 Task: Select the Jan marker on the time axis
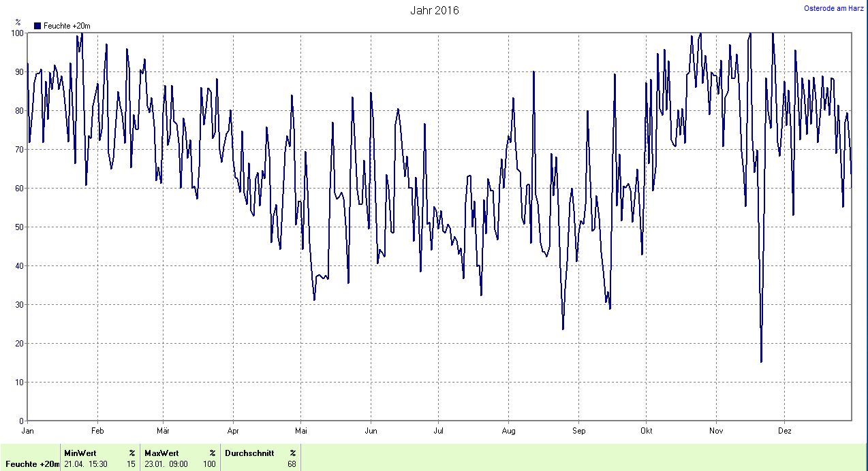(x=28, y=431)
